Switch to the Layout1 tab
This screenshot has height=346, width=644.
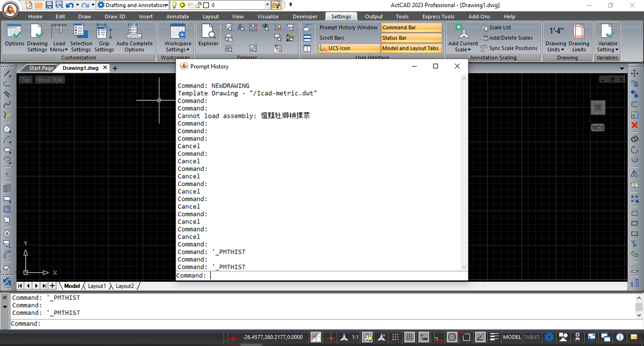(97, 286)
